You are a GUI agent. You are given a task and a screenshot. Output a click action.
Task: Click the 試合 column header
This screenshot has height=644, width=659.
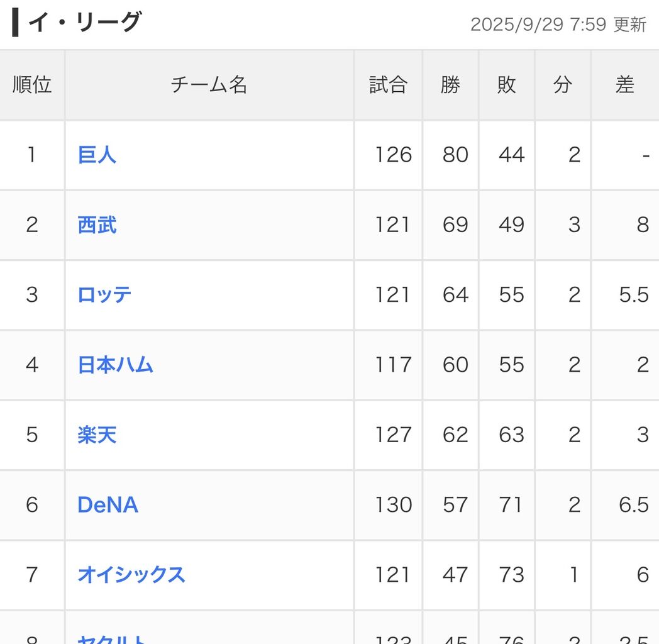[388, 85]
